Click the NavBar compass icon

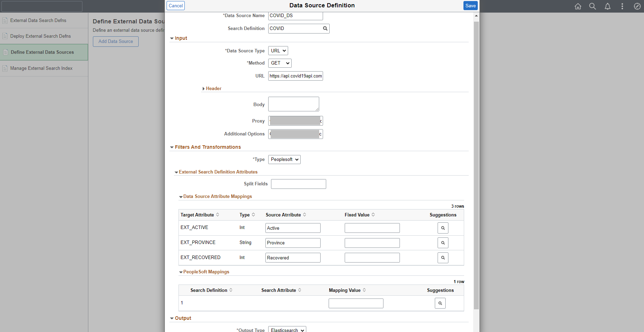[x=637, y=6]
